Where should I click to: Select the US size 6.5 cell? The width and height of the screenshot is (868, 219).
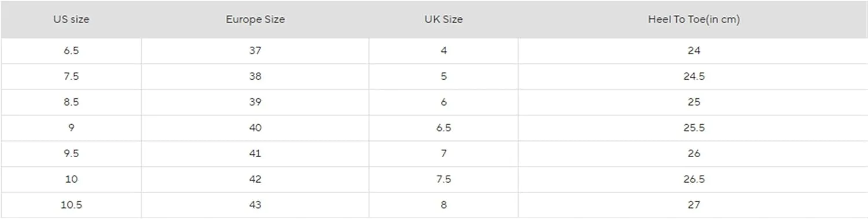pyautogui.click(x=71, y=51)
